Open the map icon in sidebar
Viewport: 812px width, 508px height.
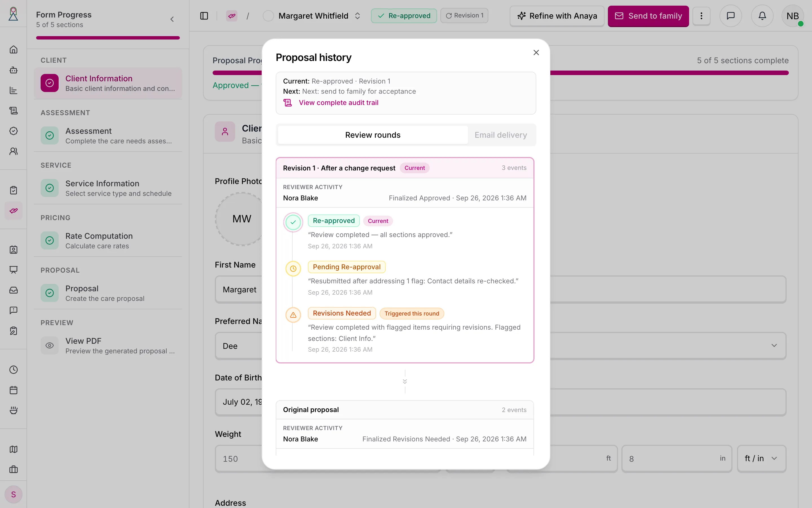coord(14,449)
